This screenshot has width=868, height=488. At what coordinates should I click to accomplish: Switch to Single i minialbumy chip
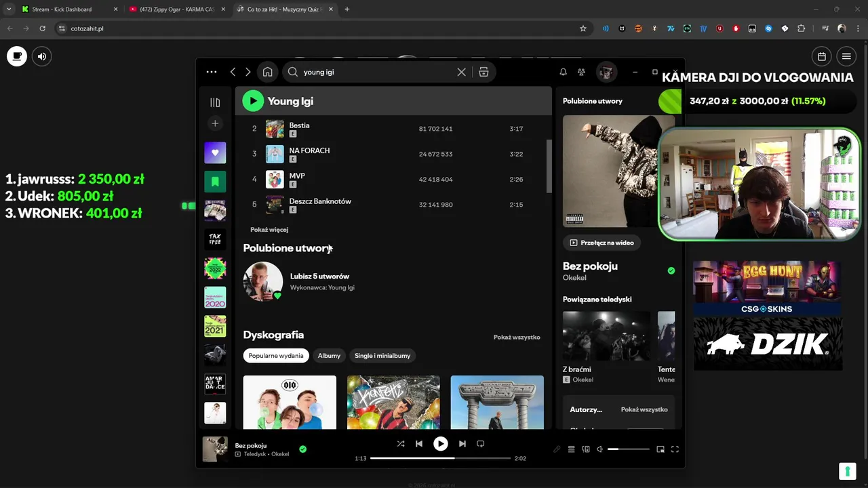coord(382,356)
